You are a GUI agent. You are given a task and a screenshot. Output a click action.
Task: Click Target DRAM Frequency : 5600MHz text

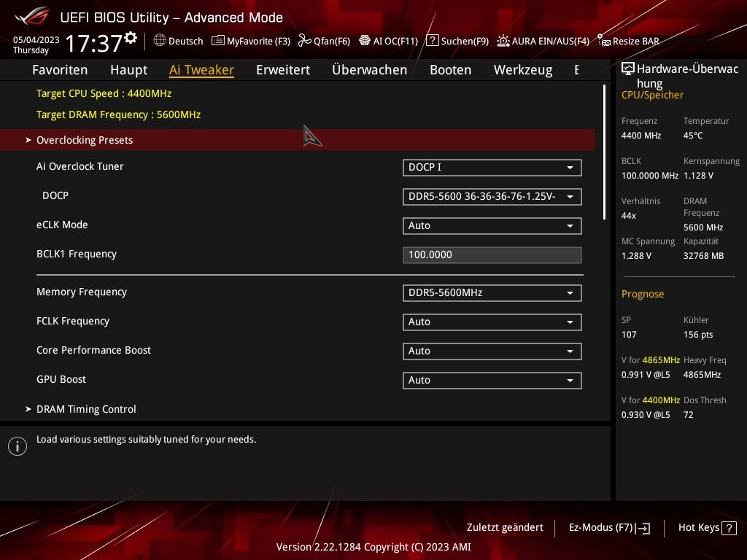click(119, 114)
